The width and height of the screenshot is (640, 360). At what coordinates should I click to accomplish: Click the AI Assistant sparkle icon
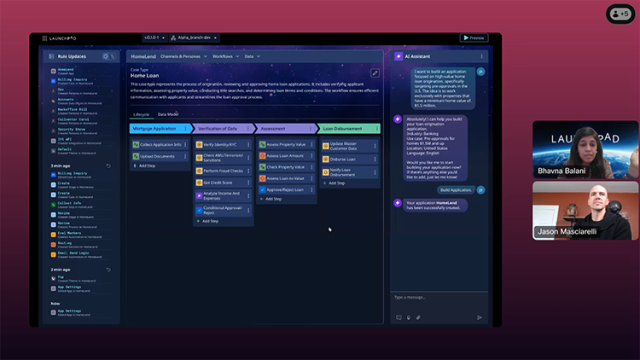pyautogui.click(x=398, y=56)
